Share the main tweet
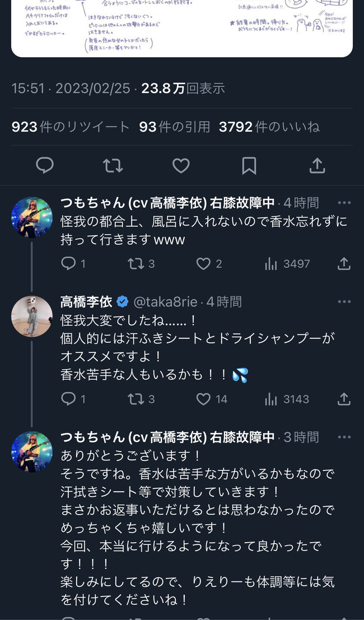The image size is (364, 620). (x=317, y=165)
